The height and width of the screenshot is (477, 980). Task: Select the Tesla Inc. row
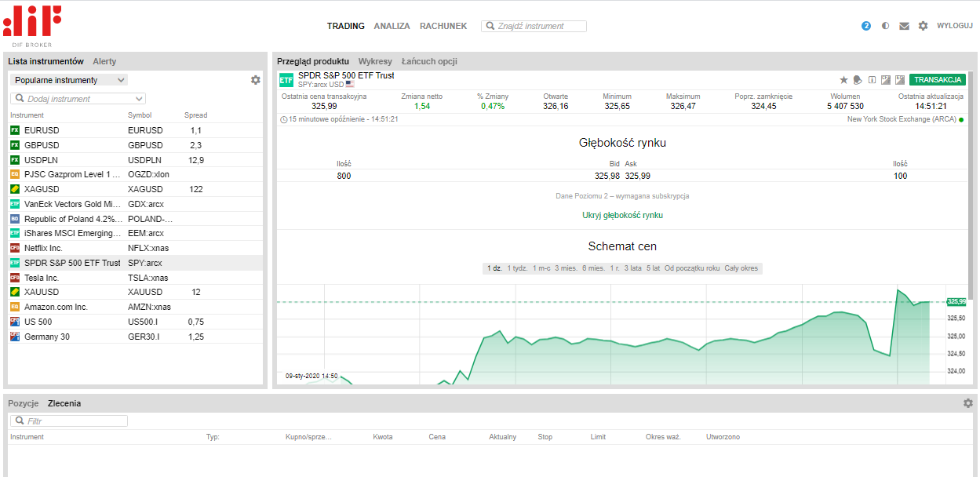(135, 278)
